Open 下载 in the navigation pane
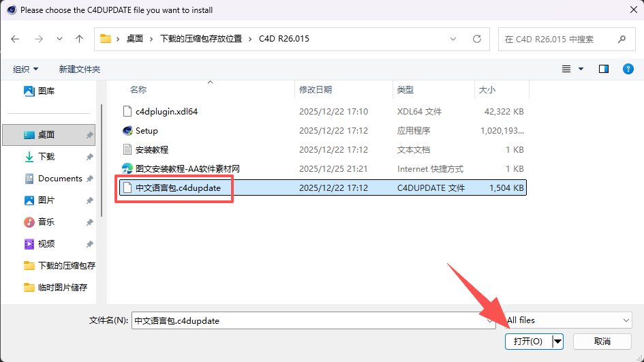This screenshot has height=362, width=644. pyautogui.click(x=46, y=157)
